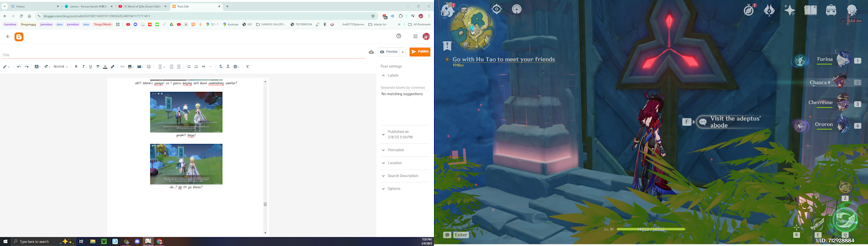Open the Things2Watch bookmark
868x246 pixels.
click(103, 24)
